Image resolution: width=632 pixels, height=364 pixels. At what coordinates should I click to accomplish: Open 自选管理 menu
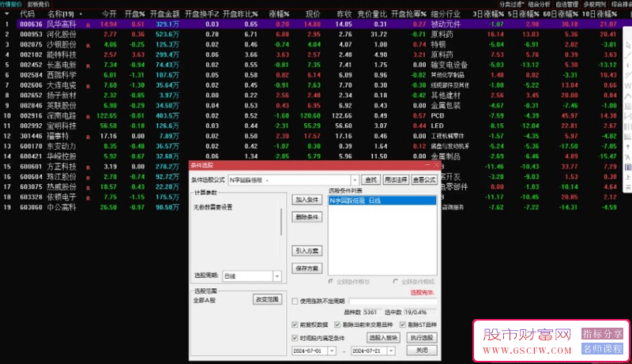pos(566,4)
